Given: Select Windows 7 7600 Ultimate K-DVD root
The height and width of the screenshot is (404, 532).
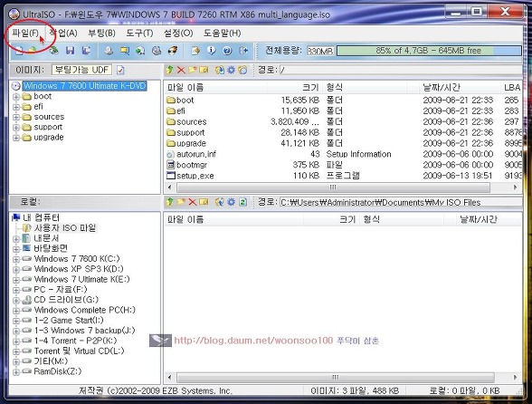Looking at the screenshot, I should coord(84,86).
